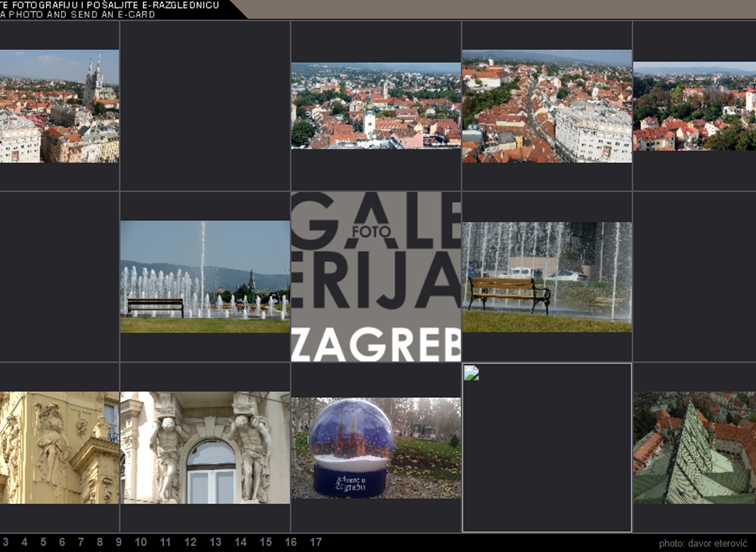Click the Galerija Foto Zagreb logo
756x552 pixels.
[375, 277]
